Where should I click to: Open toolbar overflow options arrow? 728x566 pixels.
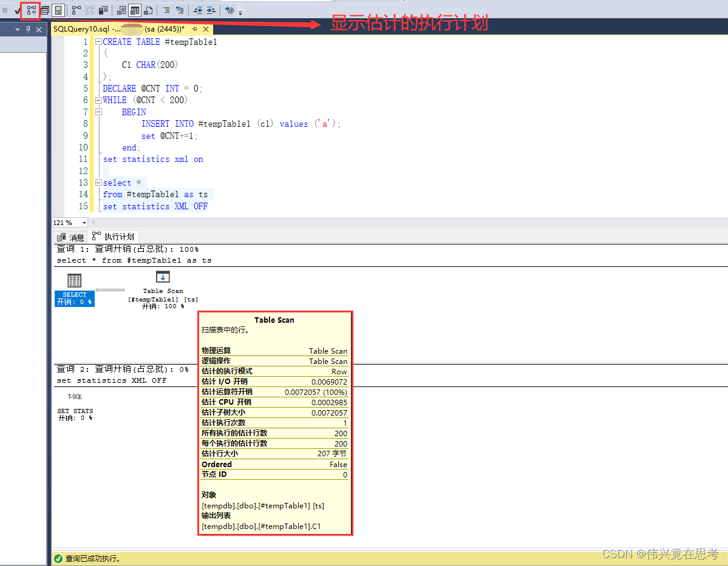click(240, 13)
